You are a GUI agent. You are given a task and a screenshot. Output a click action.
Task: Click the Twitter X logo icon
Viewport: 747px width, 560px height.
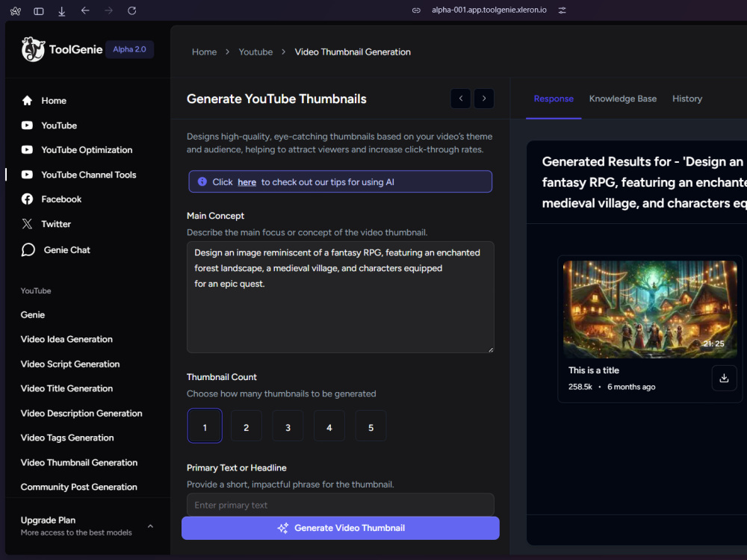(x=27, y=224)
